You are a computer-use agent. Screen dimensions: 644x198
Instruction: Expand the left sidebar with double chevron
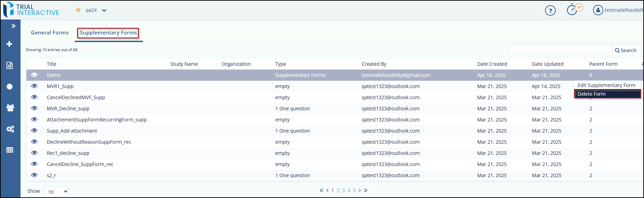[13, 26]
